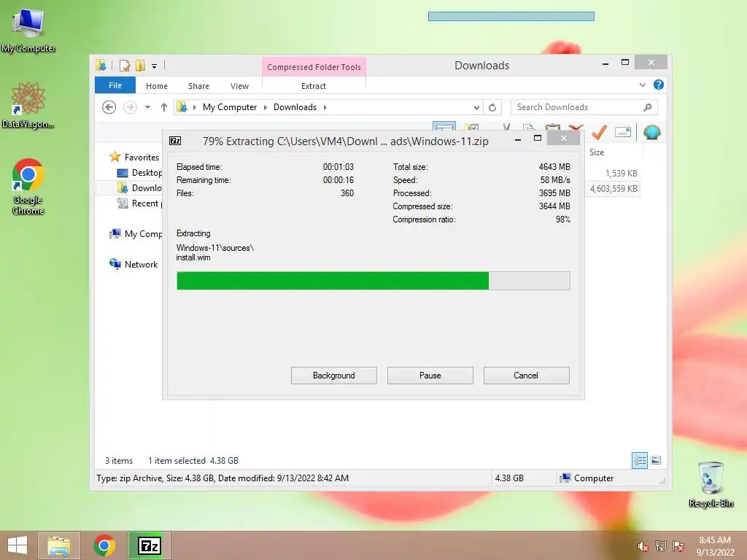This screenshot has width=747, height=560.
Task: Open the Google Chrome desktop shortcut
Action: tap(28, 186)
